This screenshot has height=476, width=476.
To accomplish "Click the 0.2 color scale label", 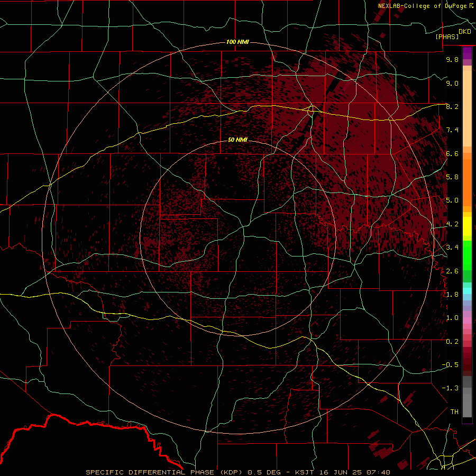I will [x=452, y=342].
